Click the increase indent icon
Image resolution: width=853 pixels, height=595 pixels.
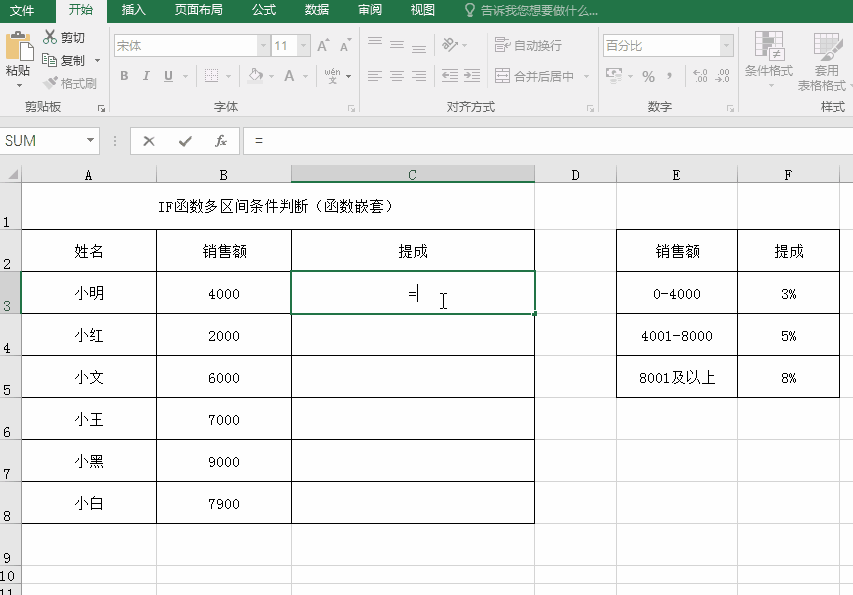472,76
